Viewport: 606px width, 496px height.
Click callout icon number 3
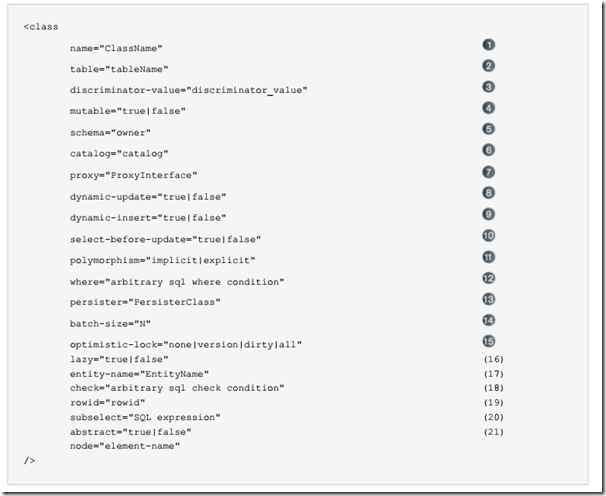[489, 87]
